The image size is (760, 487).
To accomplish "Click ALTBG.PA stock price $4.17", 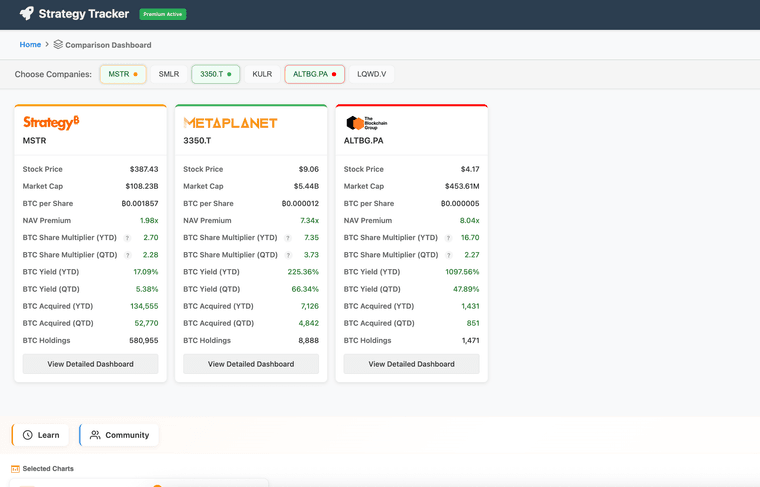I will (x=470, y=169).
